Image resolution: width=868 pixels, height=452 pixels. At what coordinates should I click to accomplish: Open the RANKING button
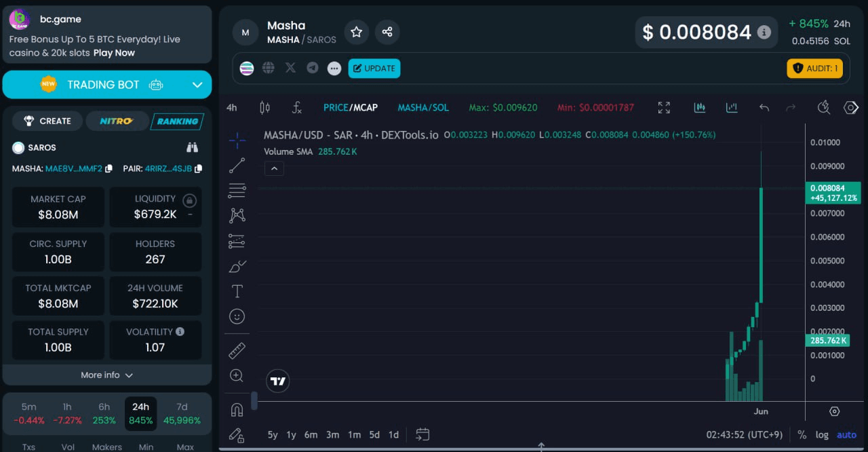tap(177, 121)
